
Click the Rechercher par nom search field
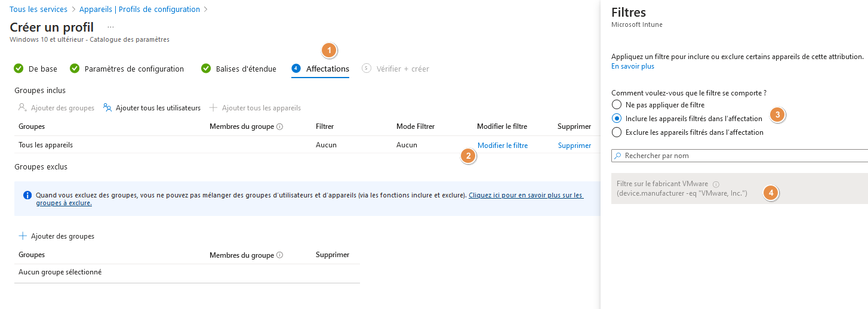pos(740,156)
